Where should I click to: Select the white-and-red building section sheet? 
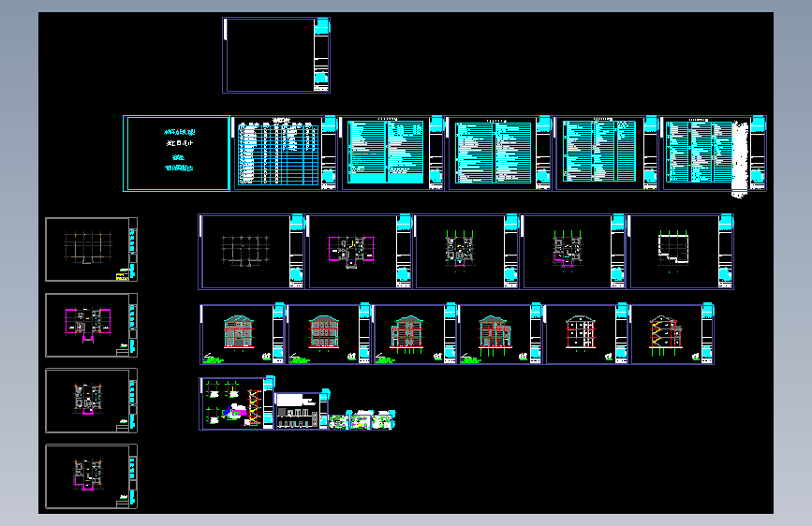pos(586,334)
